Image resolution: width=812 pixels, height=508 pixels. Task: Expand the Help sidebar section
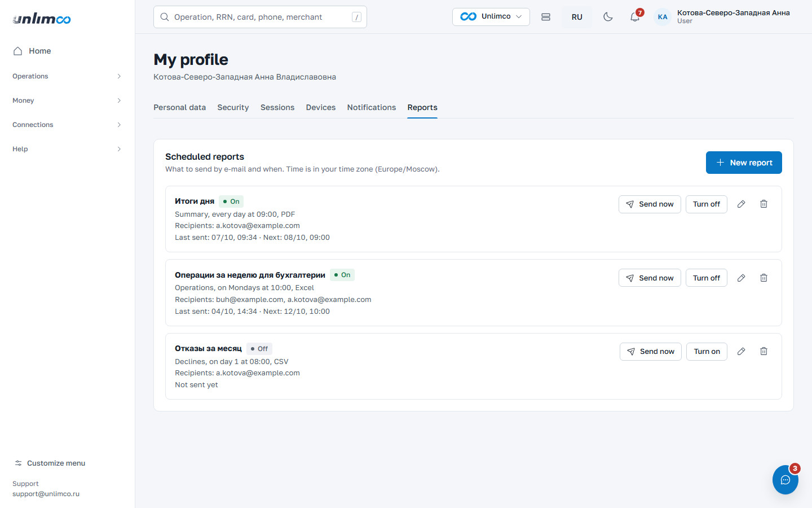pyautogui.click(x=67, y=149)
